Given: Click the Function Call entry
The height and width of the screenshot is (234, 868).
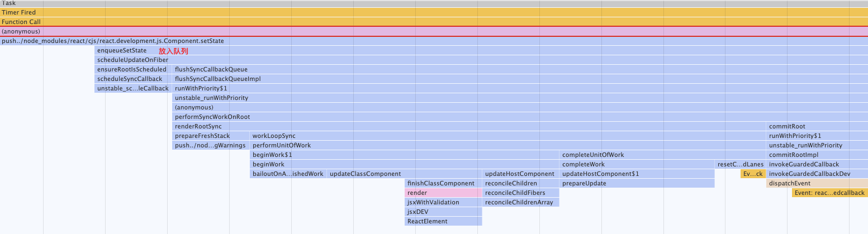Looking at the screenshot, I should coord(434,22).
